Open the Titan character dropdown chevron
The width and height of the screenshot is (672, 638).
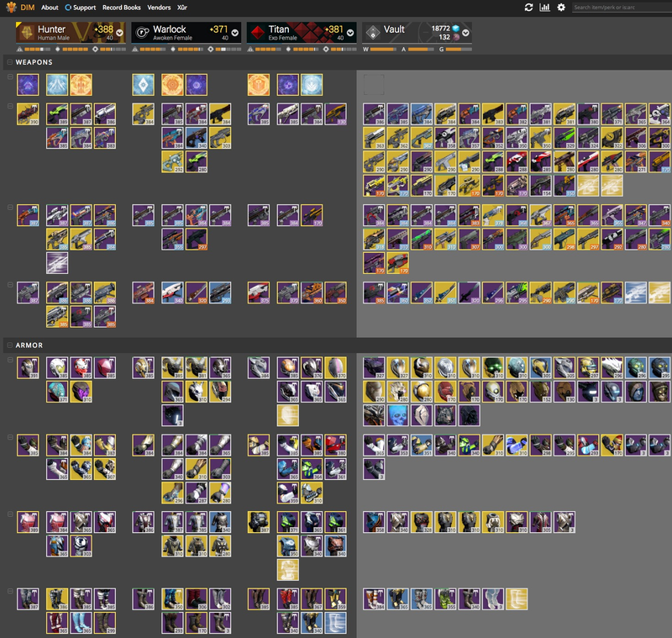tap(350, 33)
